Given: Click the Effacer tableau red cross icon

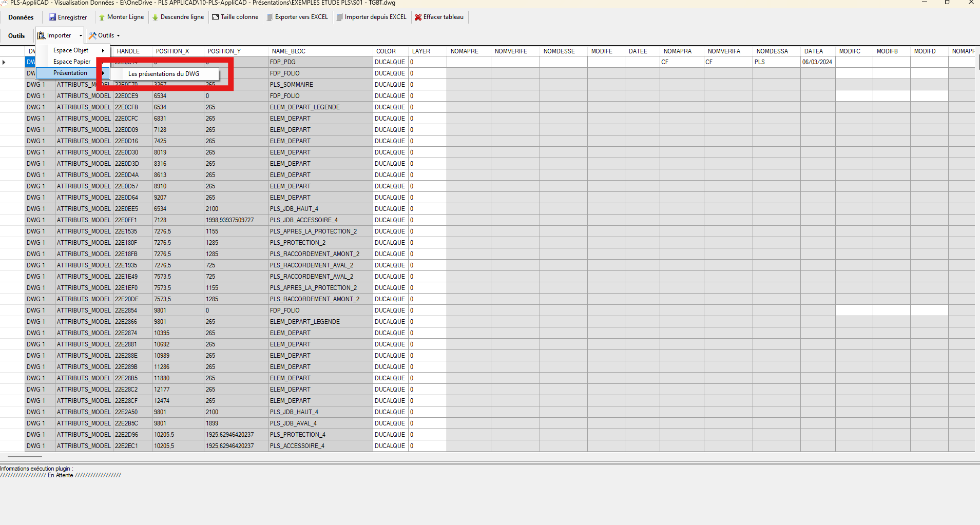Looking at the screenshot, I should tap(418, 17).
